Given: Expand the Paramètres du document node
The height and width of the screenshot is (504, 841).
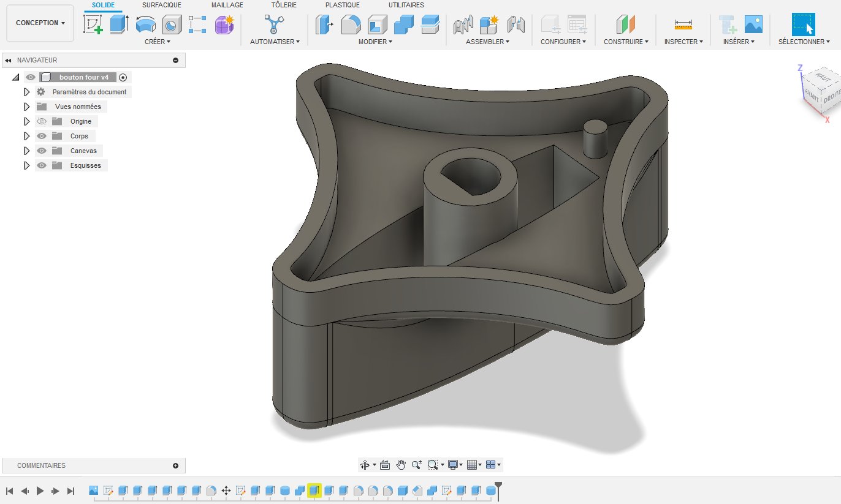Looking at the screenshot, I should click(26, 92).
